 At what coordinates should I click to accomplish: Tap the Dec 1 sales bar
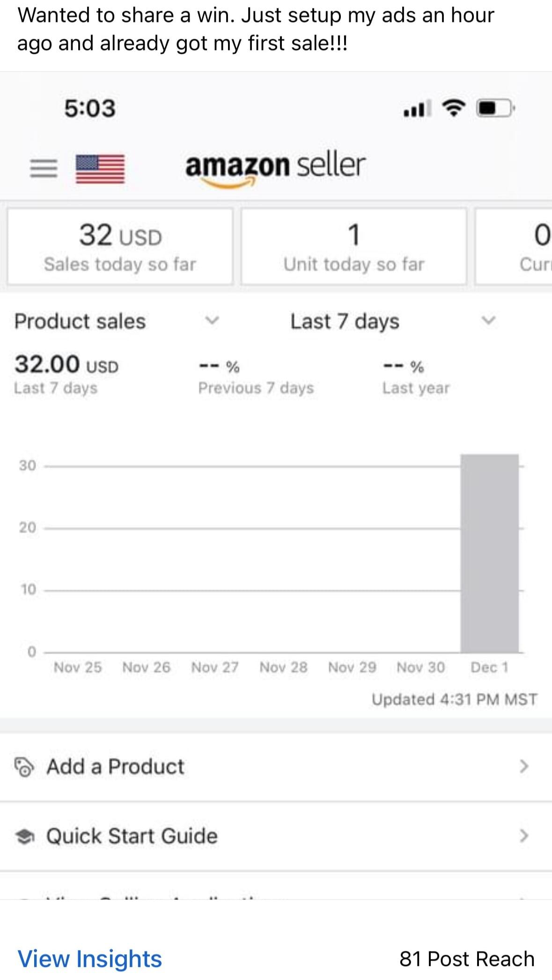(489, 553)
